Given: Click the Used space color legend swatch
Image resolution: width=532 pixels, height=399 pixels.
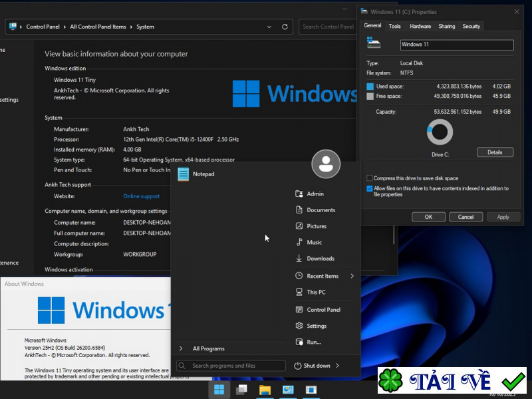Looking at the screenshot, I should point(370,85).
